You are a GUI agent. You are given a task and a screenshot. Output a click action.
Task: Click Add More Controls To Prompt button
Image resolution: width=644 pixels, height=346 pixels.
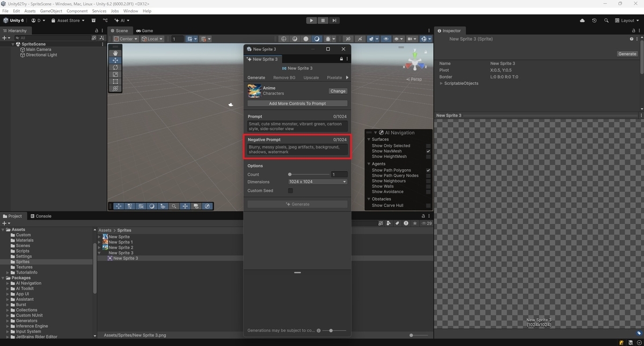(297, 104)
